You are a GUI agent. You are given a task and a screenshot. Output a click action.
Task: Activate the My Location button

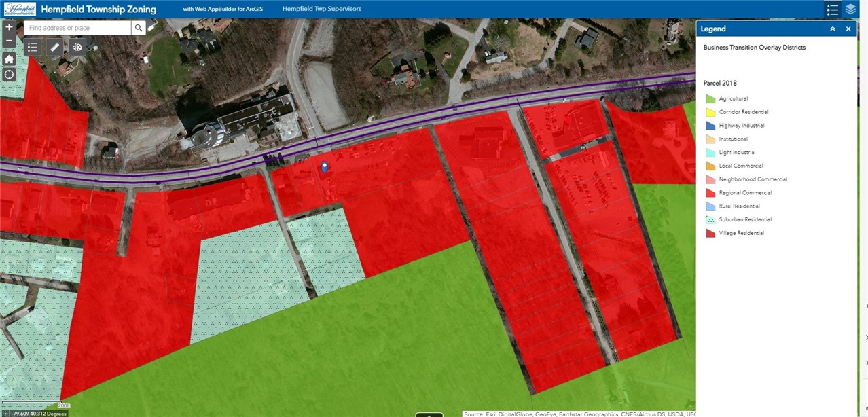point(9,74)
